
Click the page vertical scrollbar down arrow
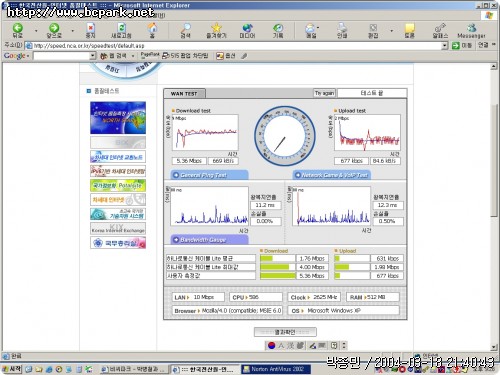494,347
